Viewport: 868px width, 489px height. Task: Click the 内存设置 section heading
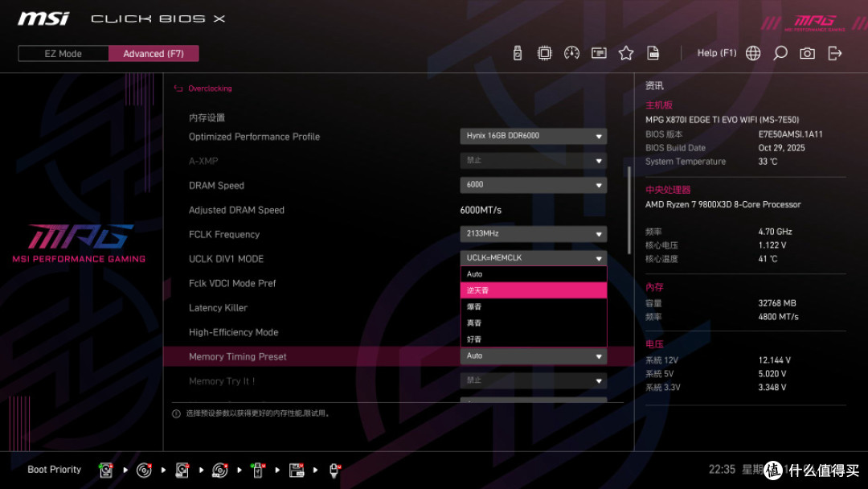coord(207,118)
